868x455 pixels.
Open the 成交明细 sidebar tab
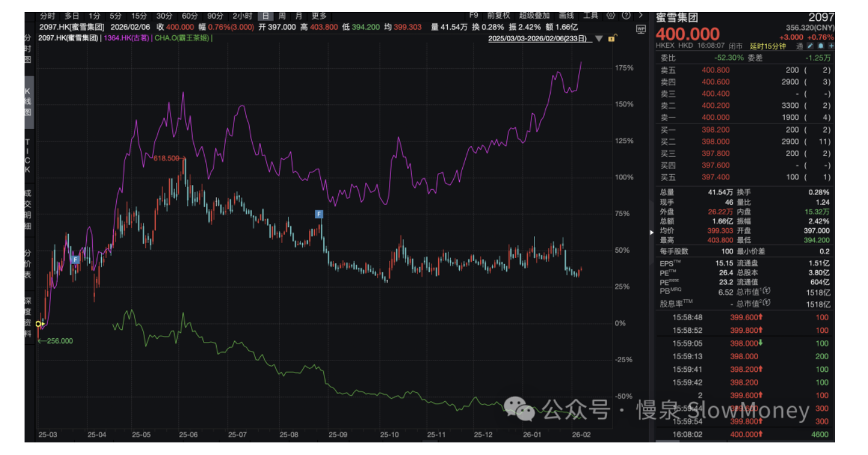28,210
